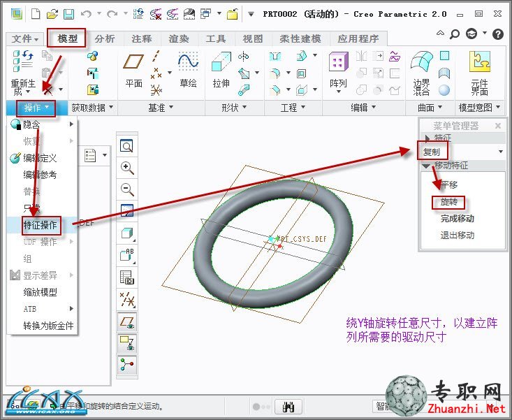This screenshot has height=420, width=512.
Task: Click the Regenerate quick-access icon
Action: tap(138, 14)
